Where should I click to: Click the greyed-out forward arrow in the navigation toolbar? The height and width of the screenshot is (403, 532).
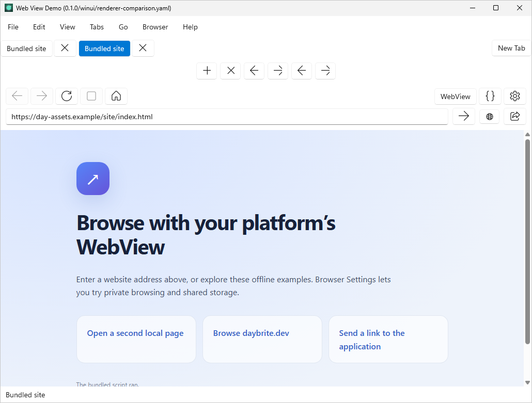42,96
